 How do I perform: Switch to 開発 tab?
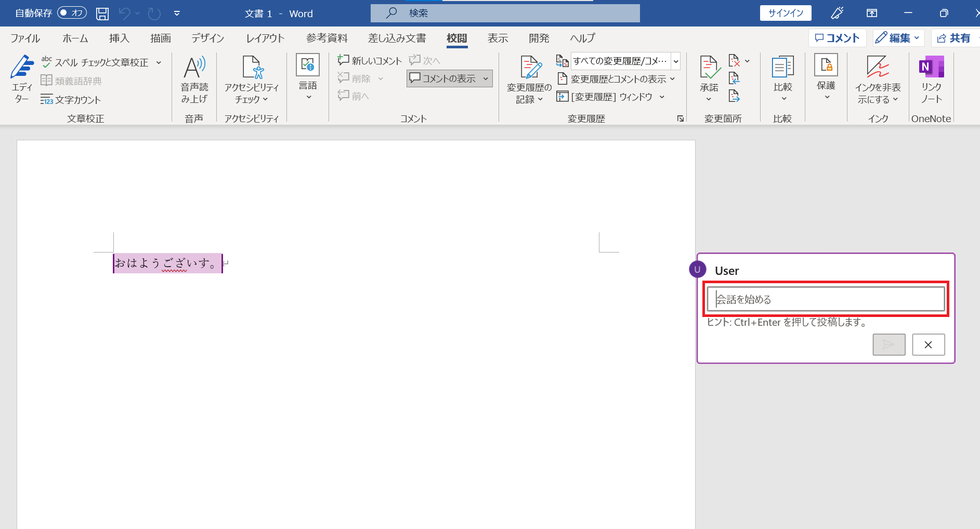(539, 38)
